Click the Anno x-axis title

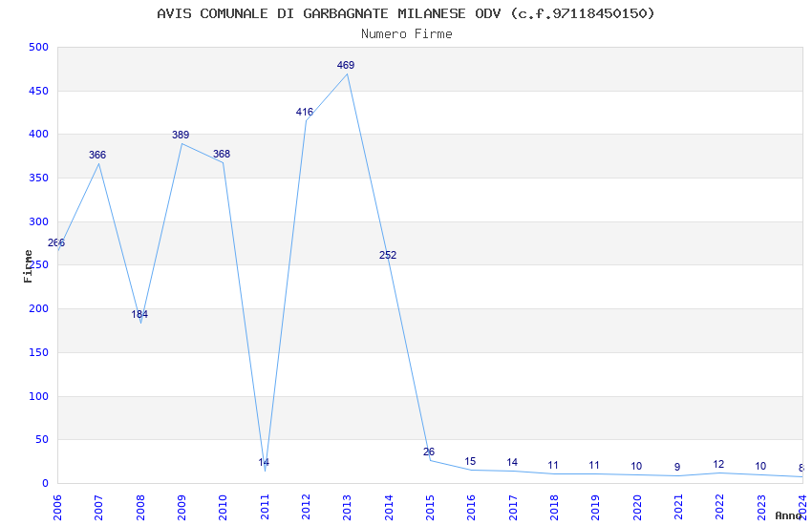click(788, 515)
